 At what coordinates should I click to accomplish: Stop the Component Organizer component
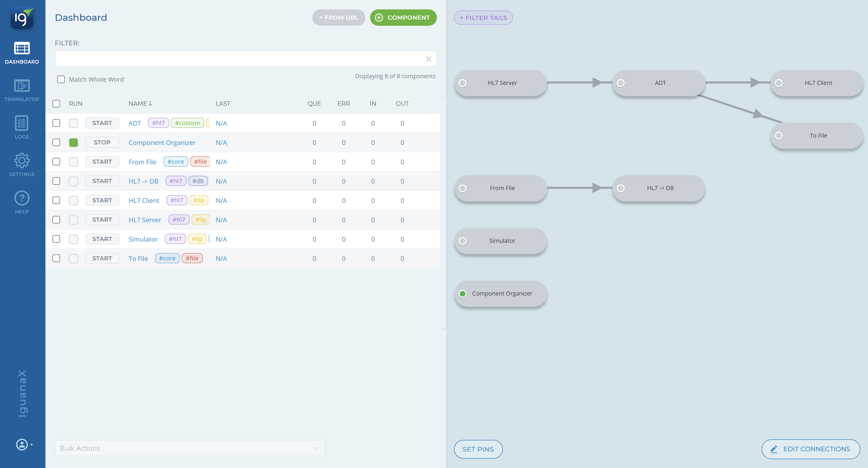coord(102,142)
